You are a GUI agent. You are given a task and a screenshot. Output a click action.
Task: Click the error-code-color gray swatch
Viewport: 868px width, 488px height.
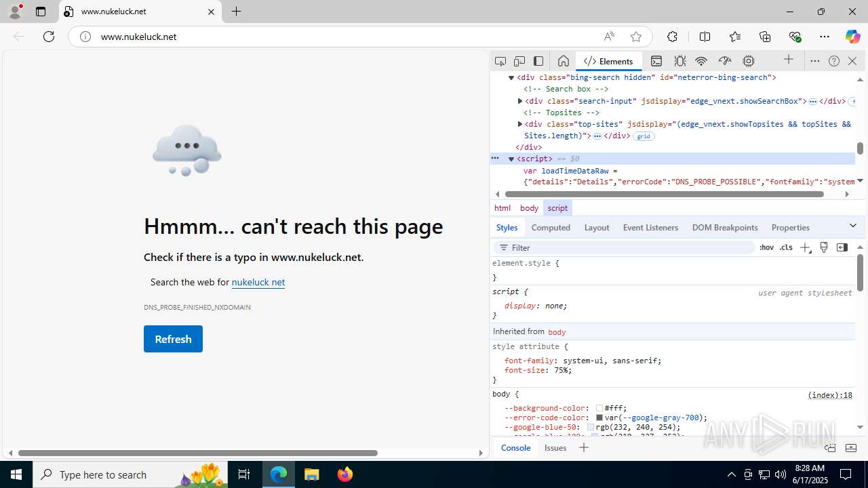point(599,418)
